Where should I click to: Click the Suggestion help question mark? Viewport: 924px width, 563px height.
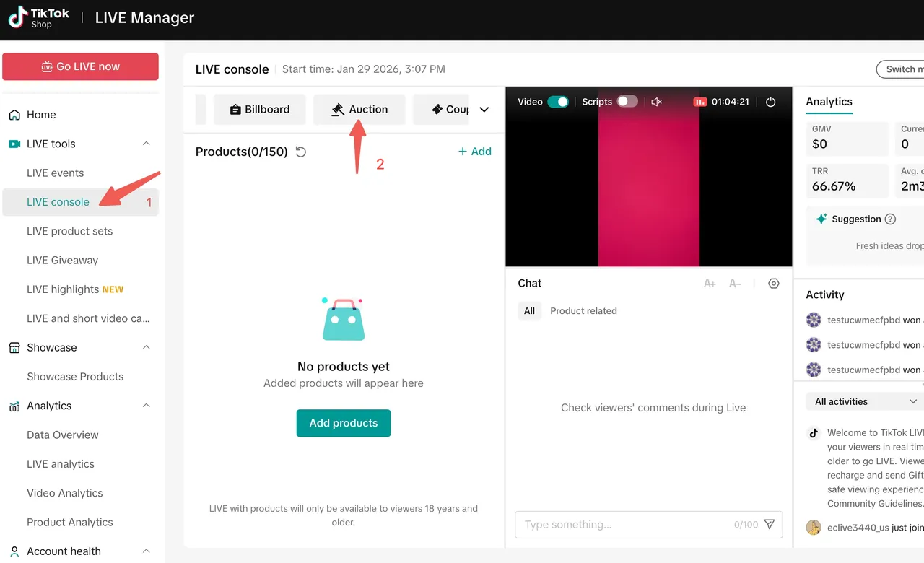890,219
